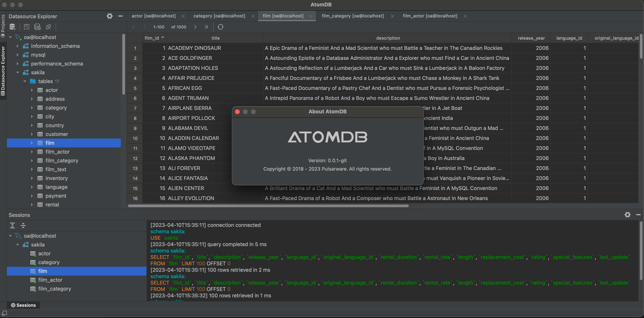The width and height of the screenshot is (644, 318).
Task: Select the payment table
Action: pyautogui.click(x=56, y=196)
